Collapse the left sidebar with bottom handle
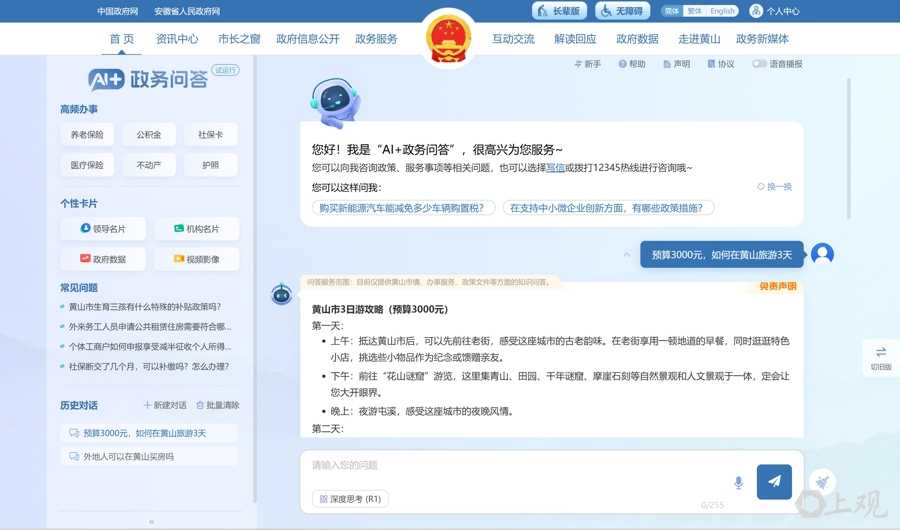The image size is (900, 530). tap(151, 521)
